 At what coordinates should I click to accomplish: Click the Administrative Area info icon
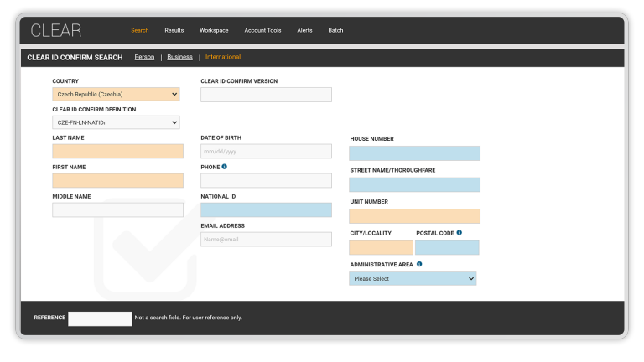pyautogui.click(x=419, y=264)
